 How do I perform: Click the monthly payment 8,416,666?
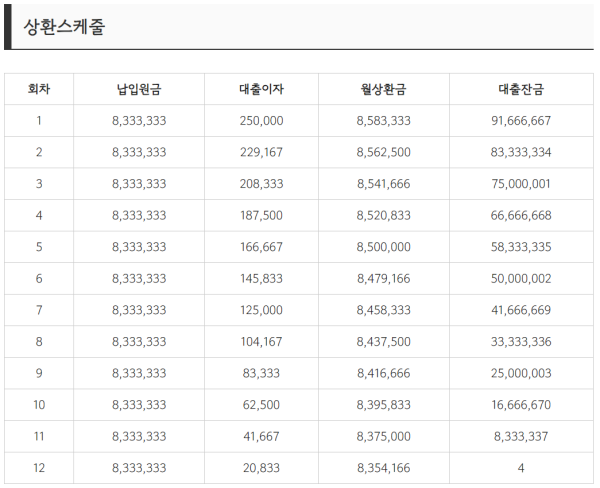(383, 373)
